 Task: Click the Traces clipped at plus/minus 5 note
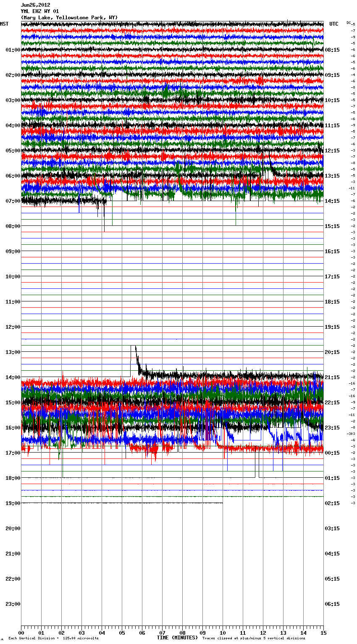pos(254,639)
